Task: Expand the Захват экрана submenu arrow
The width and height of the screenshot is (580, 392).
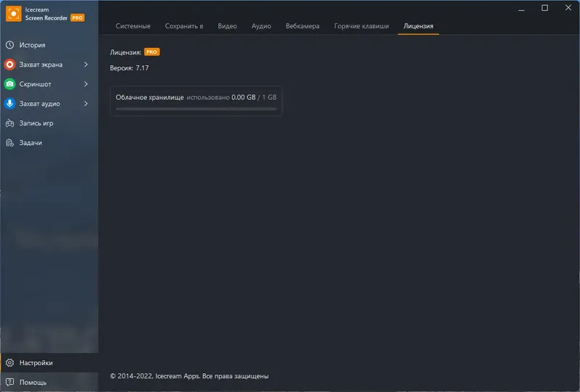Action: [86, 64]
